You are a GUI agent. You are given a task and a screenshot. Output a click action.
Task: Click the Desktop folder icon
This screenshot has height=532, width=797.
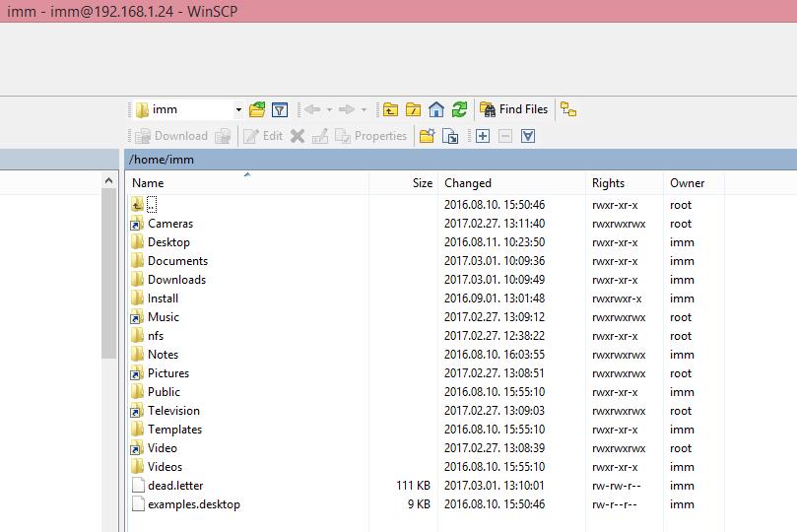[137, 242]
